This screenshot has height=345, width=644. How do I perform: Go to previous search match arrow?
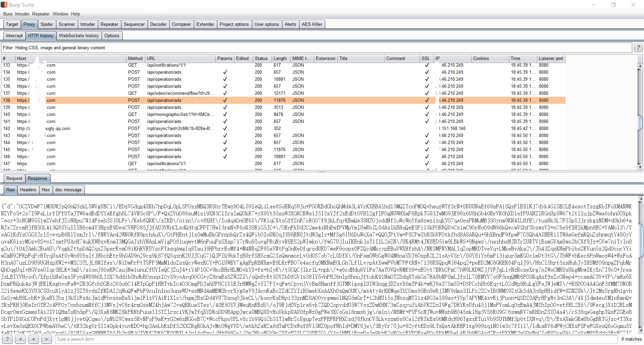point(20,339)
